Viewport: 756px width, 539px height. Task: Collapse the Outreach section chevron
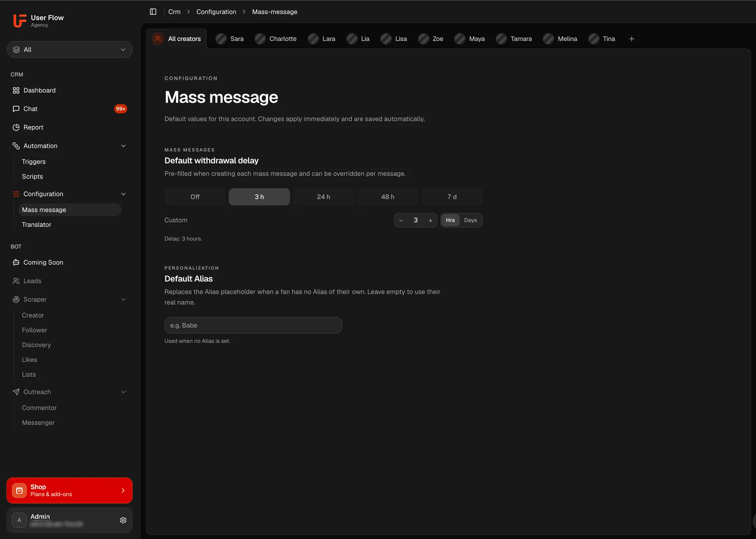coord(123,392)
